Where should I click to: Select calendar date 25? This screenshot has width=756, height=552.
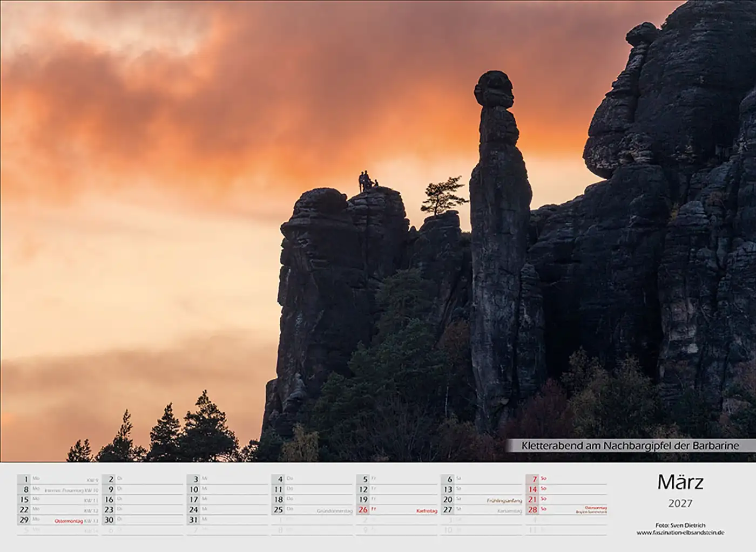pos(279,509)
